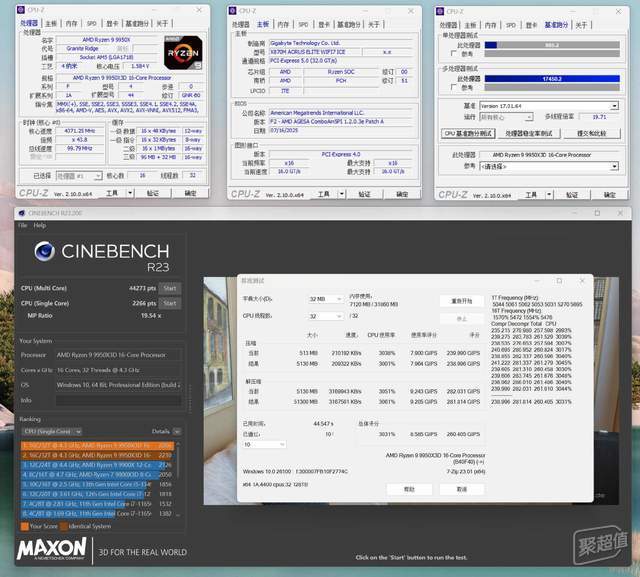Select ranking row 4, Ryzen 7 at 4.7 GHz
Image resolution: width=640 pixels, height=577 pixels.
(98, 475)
